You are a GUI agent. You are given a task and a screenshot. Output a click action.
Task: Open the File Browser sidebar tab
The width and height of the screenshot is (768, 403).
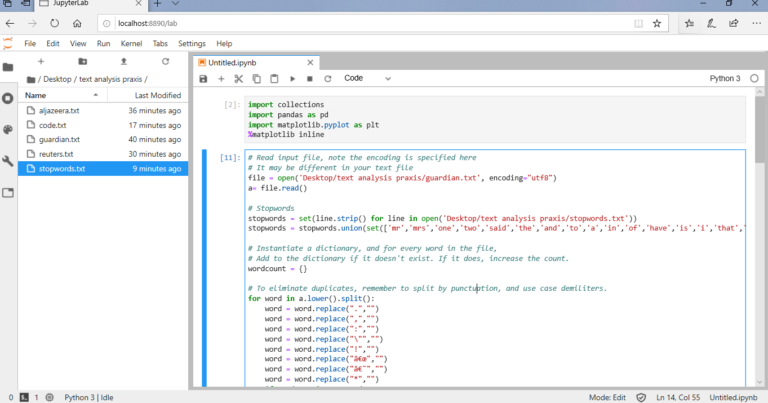click(8, 67)
